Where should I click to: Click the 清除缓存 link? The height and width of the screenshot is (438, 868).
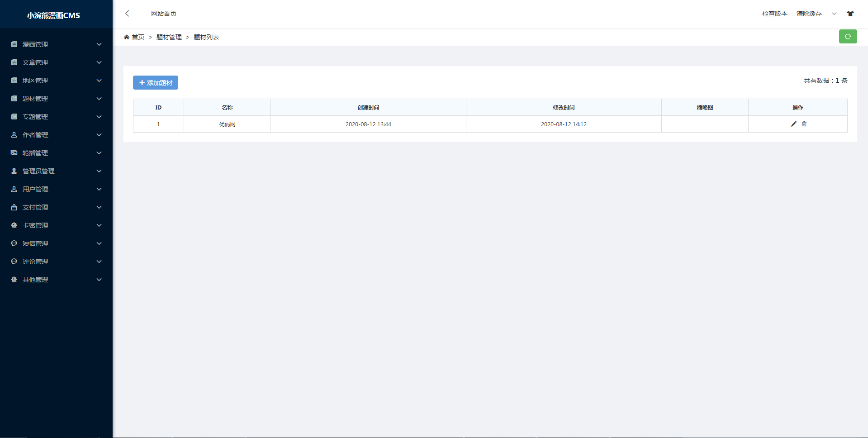point(809,14)
